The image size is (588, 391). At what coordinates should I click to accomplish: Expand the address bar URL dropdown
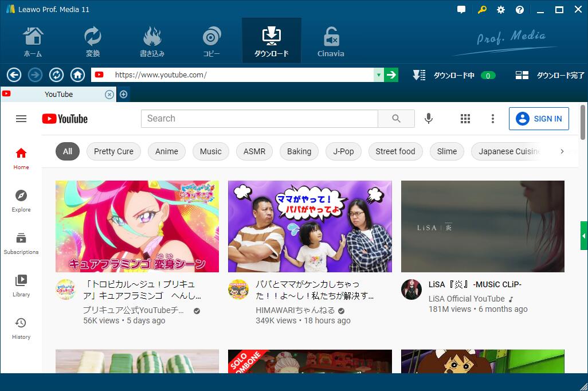(378, 75)
